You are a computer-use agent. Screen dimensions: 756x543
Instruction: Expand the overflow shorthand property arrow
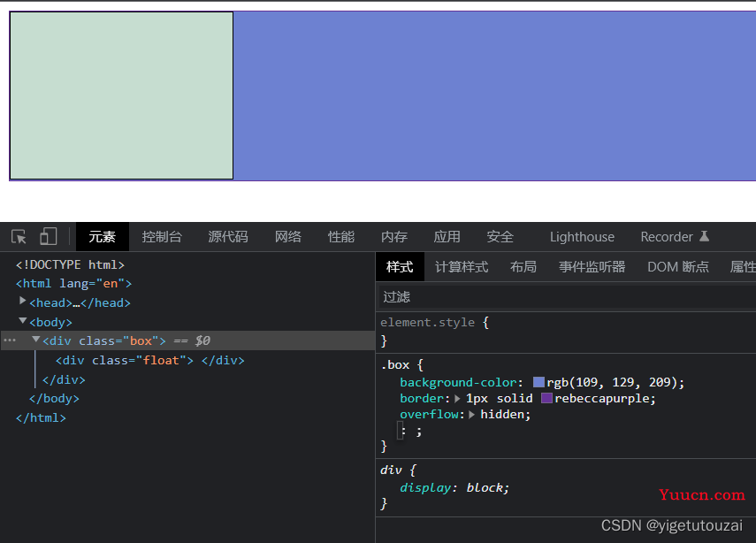point(472,414)
